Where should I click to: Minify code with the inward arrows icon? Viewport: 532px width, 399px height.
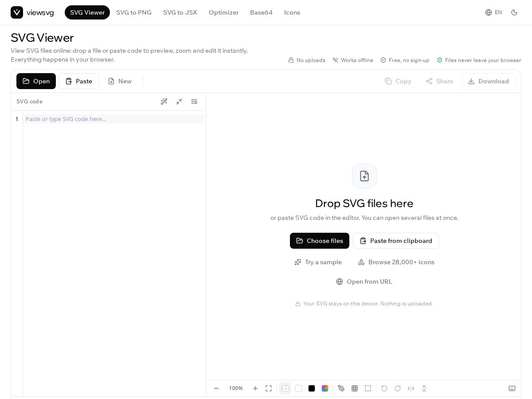(179, 102)
